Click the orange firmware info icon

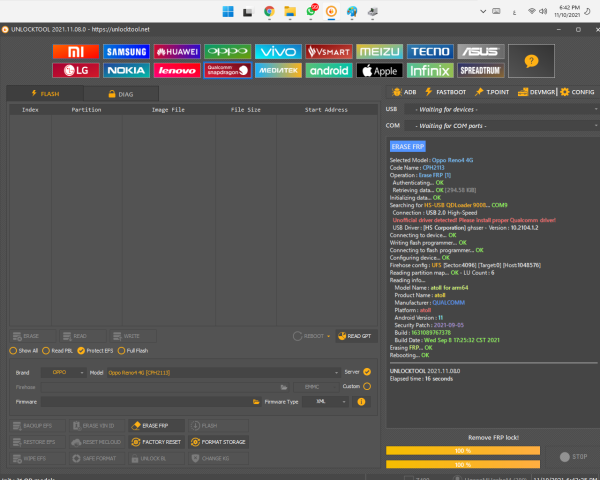tap(361, 402)
